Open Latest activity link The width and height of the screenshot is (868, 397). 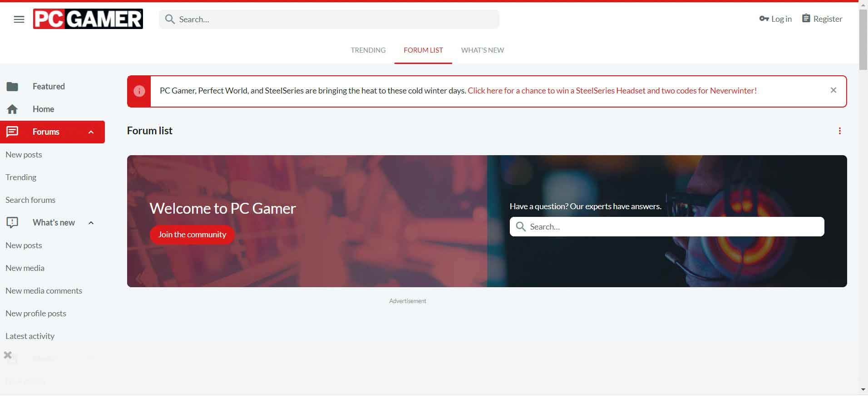(x=30, y=336)
